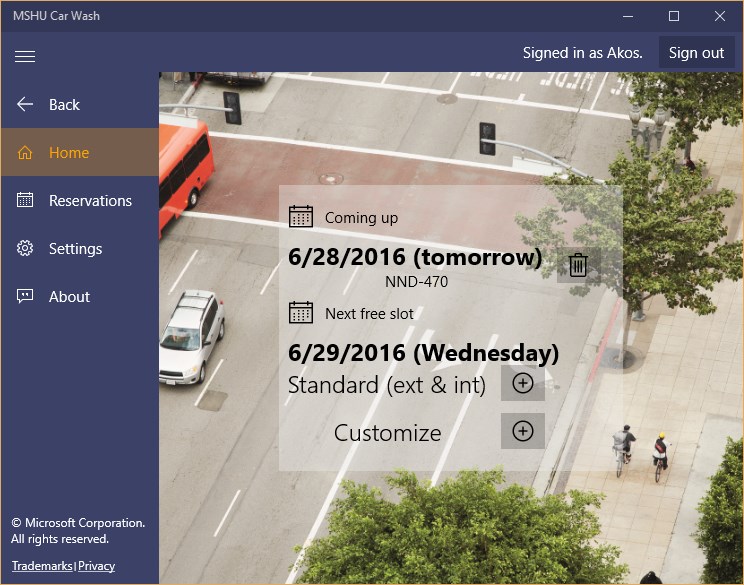
Task: Click the Customize label
Action: tap(387, 433)
